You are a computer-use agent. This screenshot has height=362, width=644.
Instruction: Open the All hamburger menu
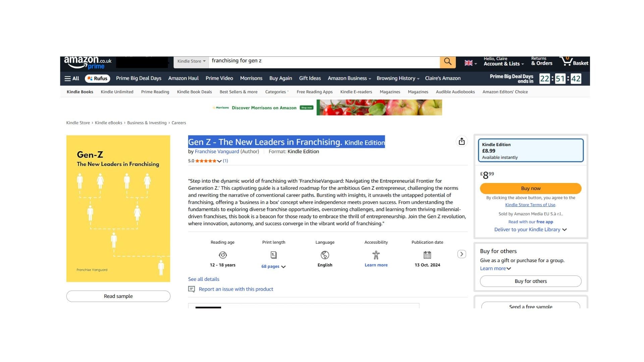(x=72, y=78)
